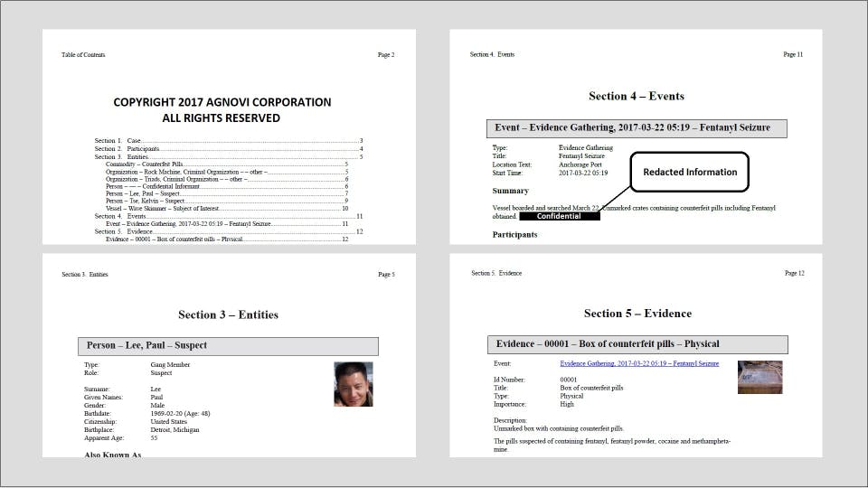868x488 pixels.
Task: Select 'Person – Lee, Paul – Suspect' contents entry
Action: pyautogui.click(x=227, y=193)
